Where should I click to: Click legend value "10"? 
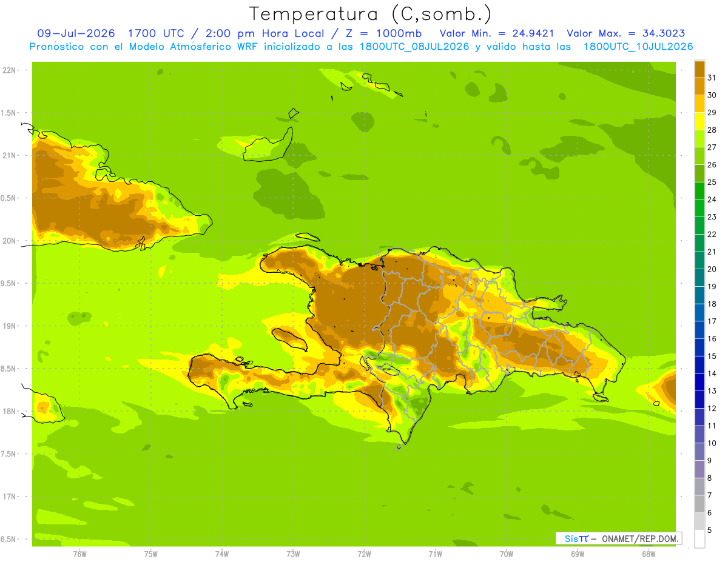coord(712,443)
